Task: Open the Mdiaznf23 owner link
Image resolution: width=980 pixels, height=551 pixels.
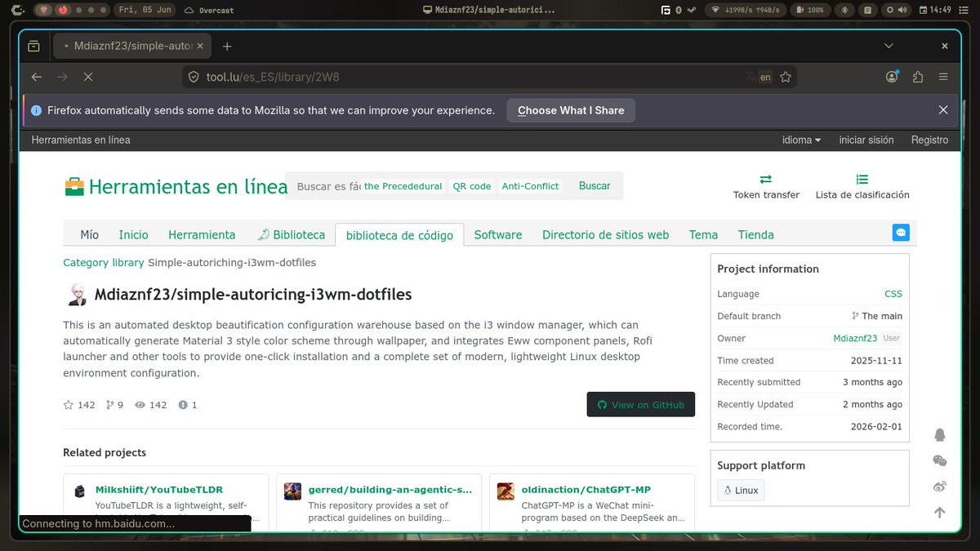Action: pyautogui.click(x=855, y=338)
